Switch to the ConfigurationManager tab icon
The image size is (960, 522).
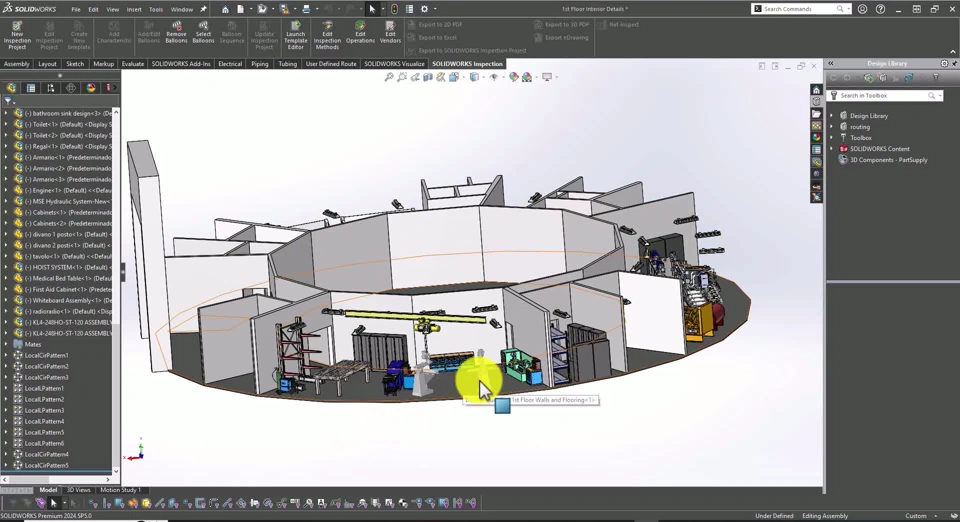point(51,88)
